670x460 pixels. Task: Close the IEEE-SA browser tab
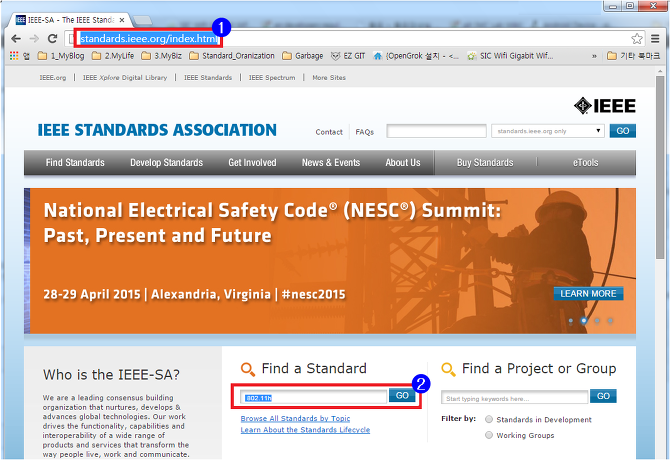tap(122, 20)
